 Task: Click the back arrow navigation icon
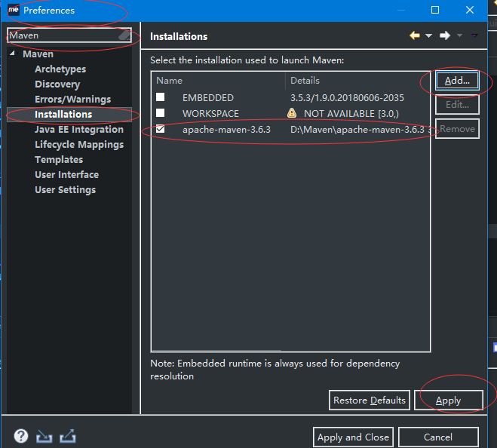pyautogui.click(x=415, y=35)
